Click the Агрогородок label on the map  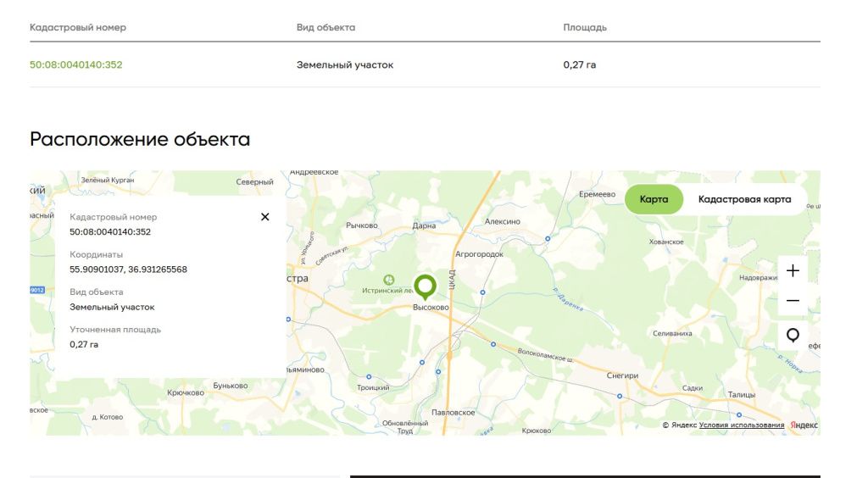[x=479, y=254]
